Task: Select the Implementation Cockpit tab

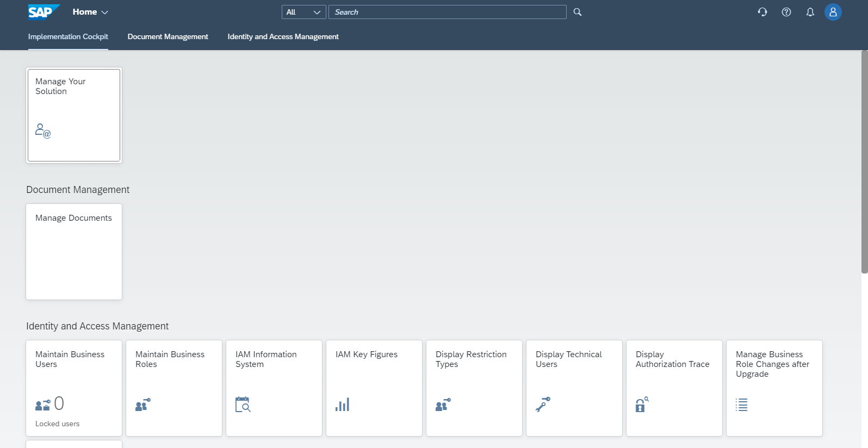Action: click(68, 36)
